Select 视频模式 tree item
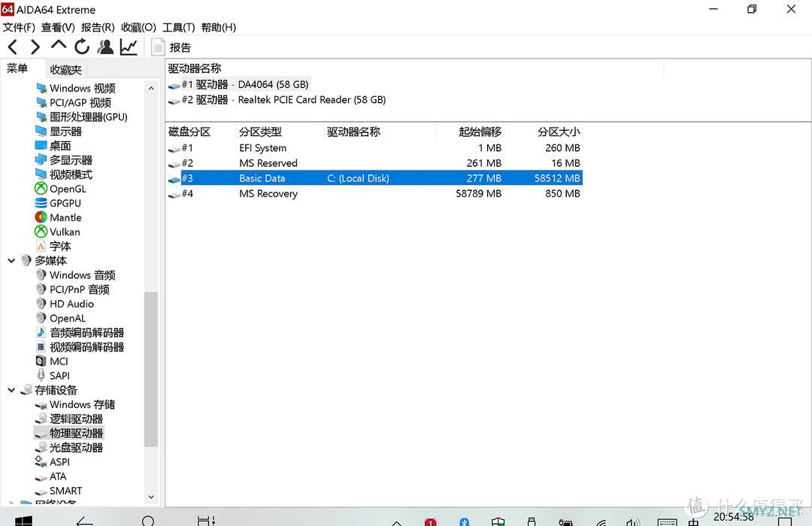812x526 pixels. (x=64, y=174)
